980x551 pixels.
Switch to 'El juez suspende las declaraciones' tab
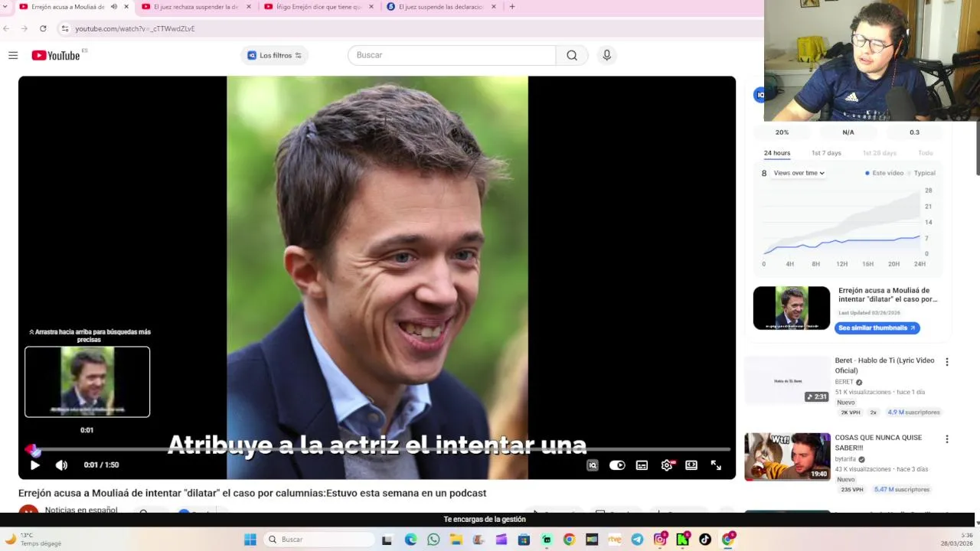(x=440, y=7)
